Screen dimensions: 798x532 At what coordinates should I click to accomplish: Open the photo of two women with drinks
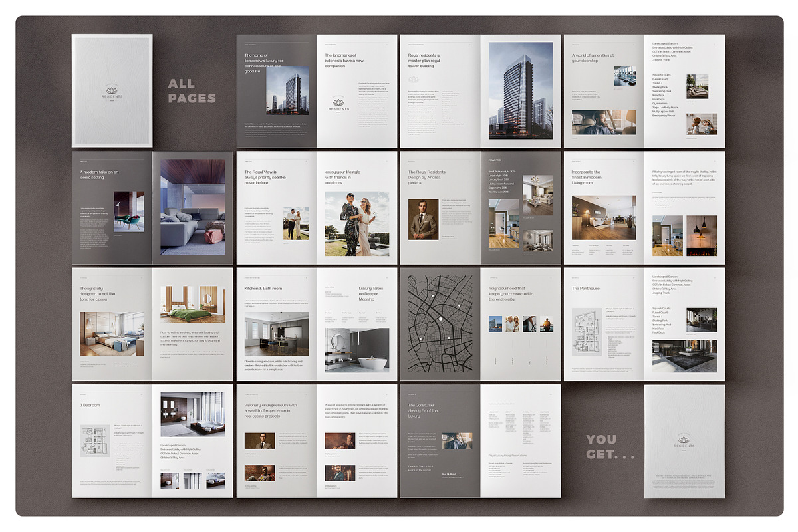[357, 224]
